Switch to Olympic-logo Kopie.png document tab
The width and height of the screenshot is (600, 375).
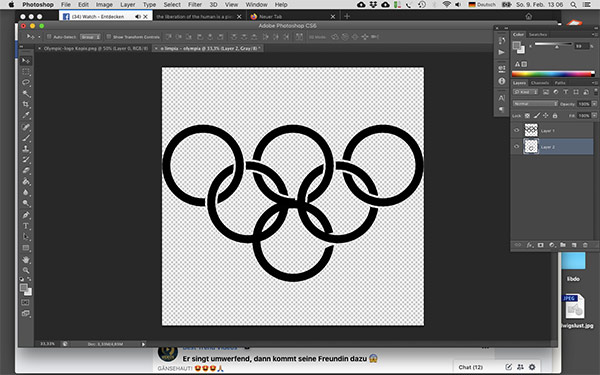pyautogui.click(x=95, y=49)
